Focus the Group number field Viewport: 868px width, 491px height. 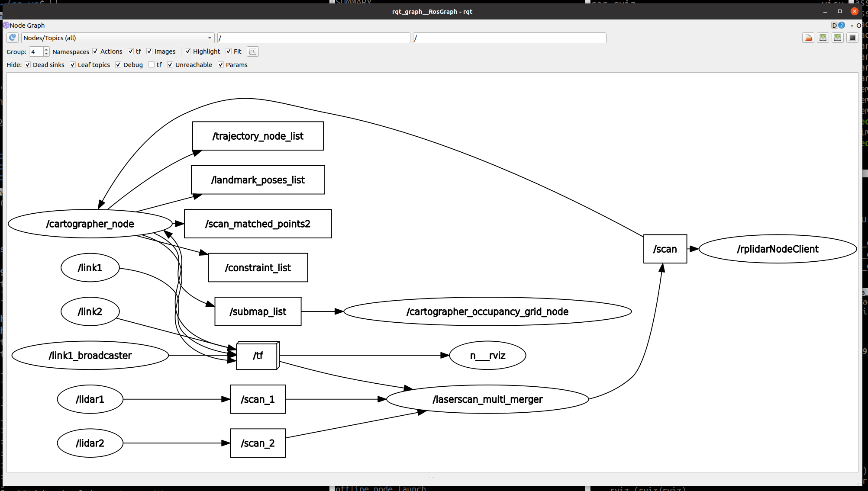[36, 51]
